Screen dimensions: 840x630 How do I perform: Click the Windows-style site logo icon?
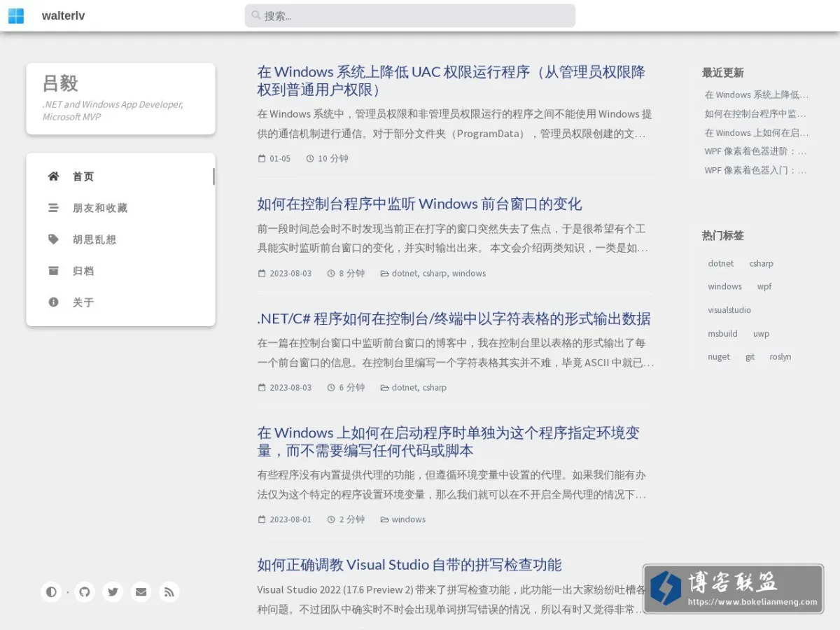click(x=16, y=15)
